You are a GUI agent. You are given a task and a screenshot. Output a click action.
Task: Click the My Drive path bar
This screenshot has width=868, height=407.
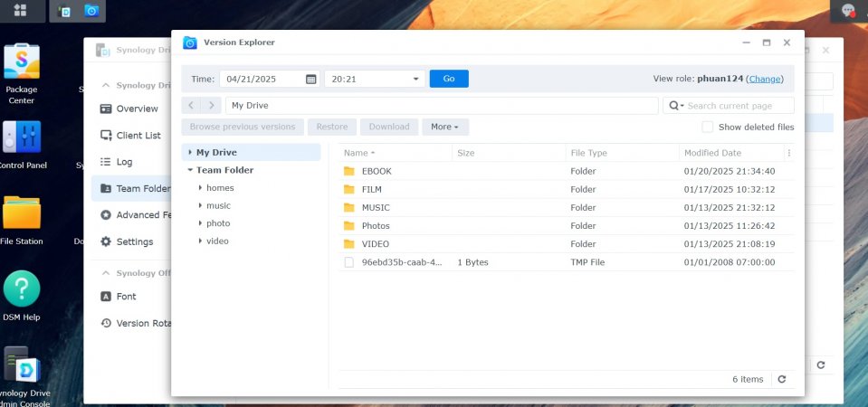[442, 106]
